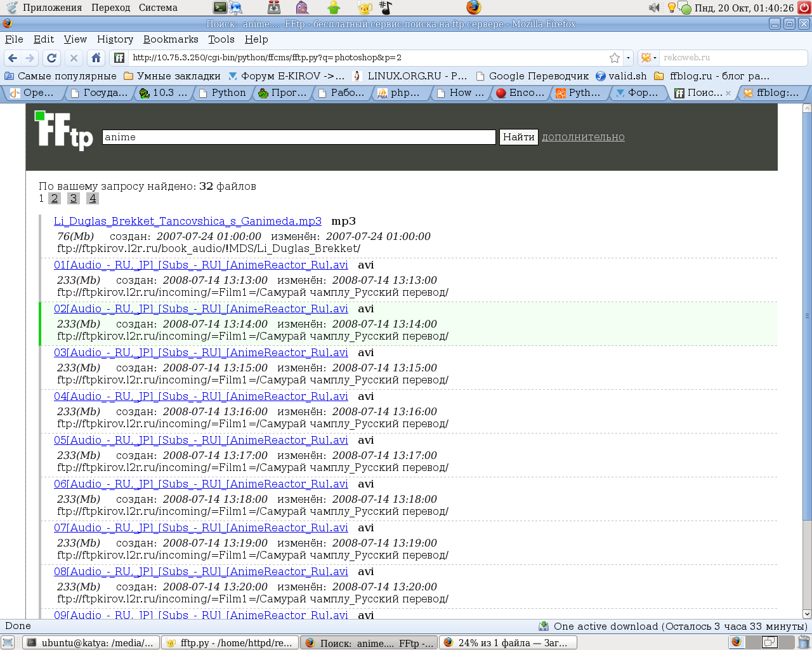Open the дополнительно advanced search link
Screen dimensions: 812x650
pos(583,137)
